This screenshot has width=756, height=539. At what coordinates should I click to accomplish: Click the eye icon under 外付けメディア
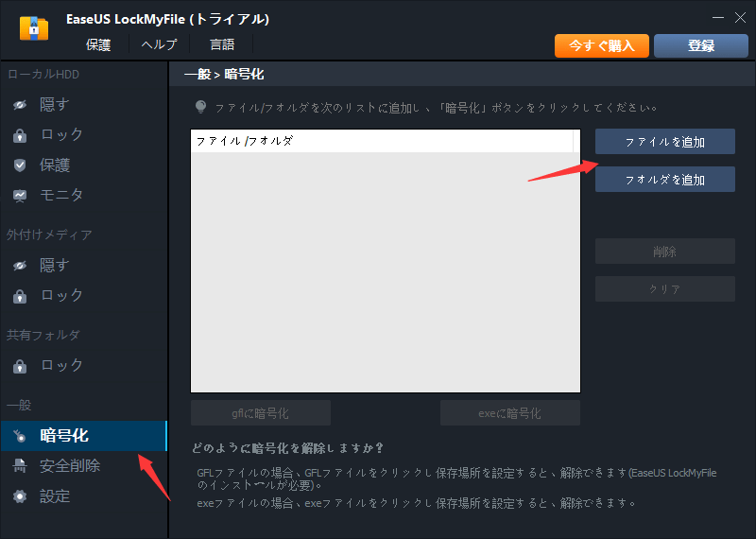pos(20,266)
